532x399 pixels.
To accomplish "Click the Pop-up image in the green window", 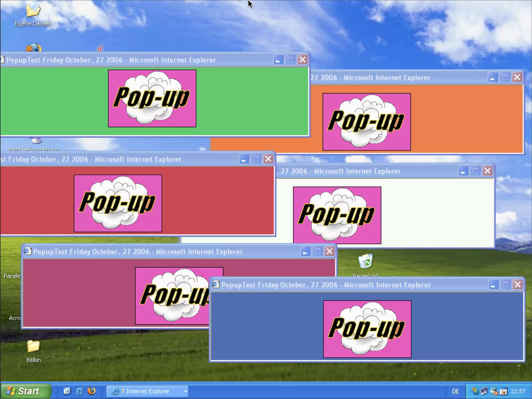I will (x=152, y=98).
